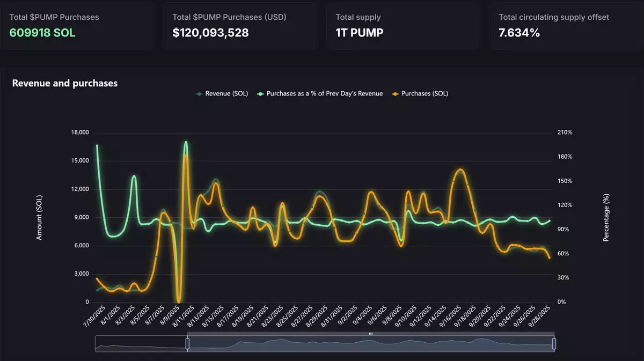Open the Total supply 1T PUMP card
Viewport: 644px width, 361px height.
[x=403, y=25]
